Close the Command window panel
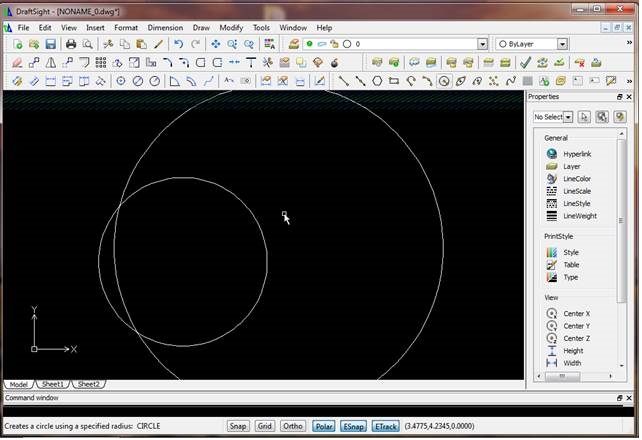 tap(629, 398)
